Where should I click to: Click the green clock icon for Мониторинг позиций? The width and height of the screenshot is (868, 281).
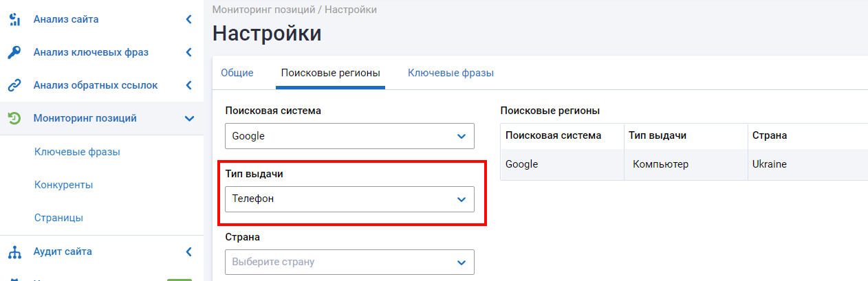coord(14,118)
